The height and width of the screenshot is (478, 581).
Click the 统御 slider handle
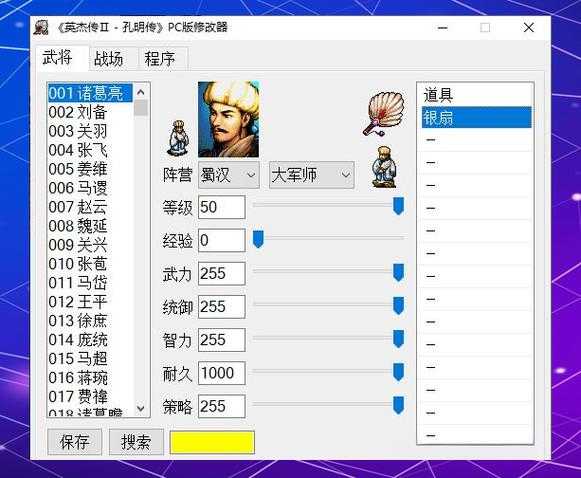(398, 305)
